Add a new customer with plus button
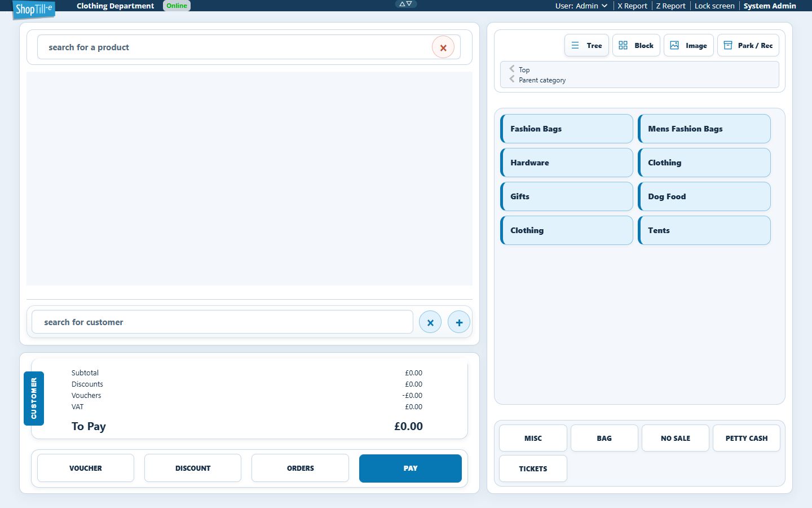Image resolution: width=812 pixels, height=508 pixels. pyautogui.click(x=459, y=322)
